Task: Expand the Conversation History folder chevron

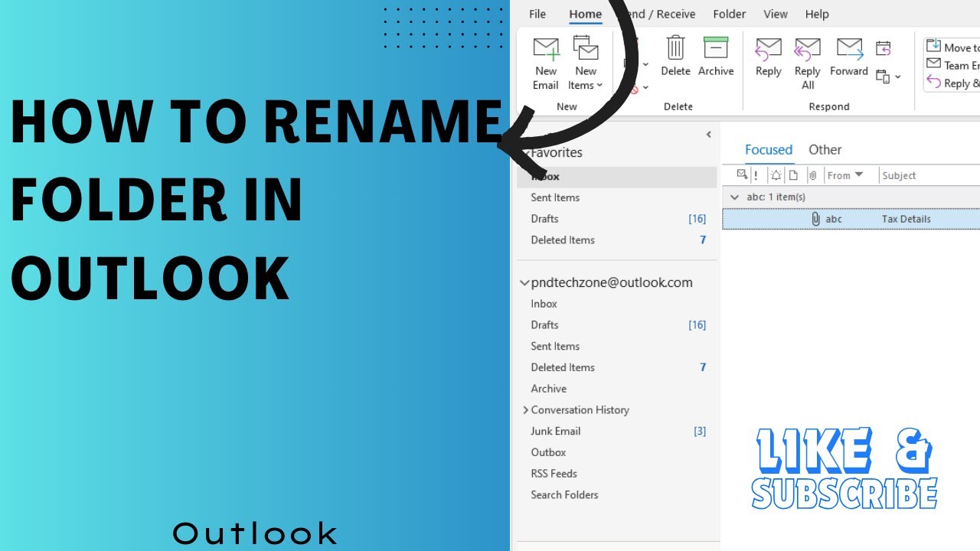Action: [525, 410]
